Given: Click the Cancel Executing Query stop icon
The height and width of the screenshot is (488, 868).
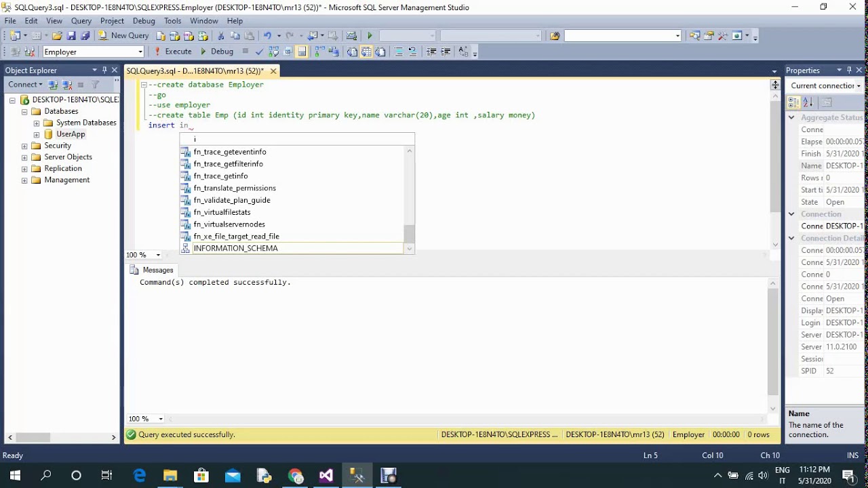Looking at the screenshot, I should click(245, 52).
